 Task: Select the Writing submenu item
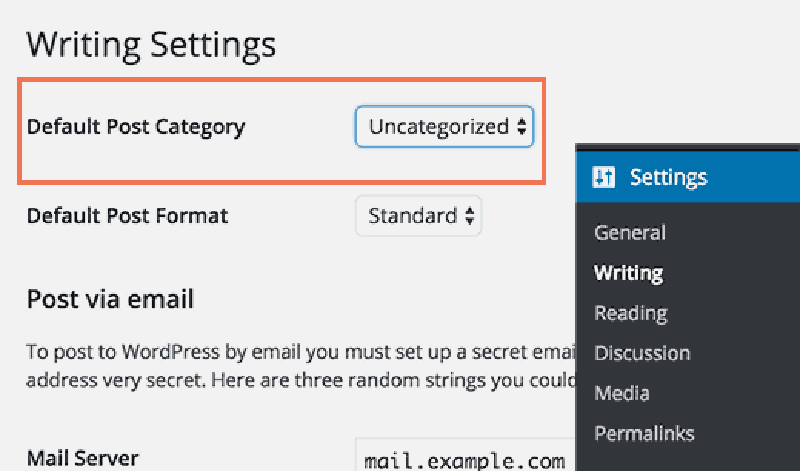point(628,273)
